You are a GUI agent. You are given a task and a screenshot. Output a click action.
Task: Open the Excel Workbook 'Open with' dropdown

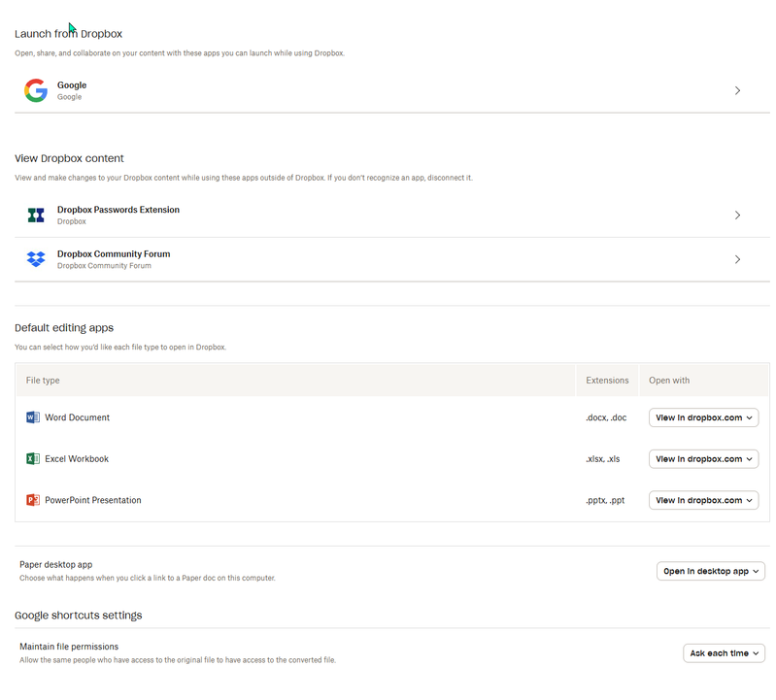[703, 459]
